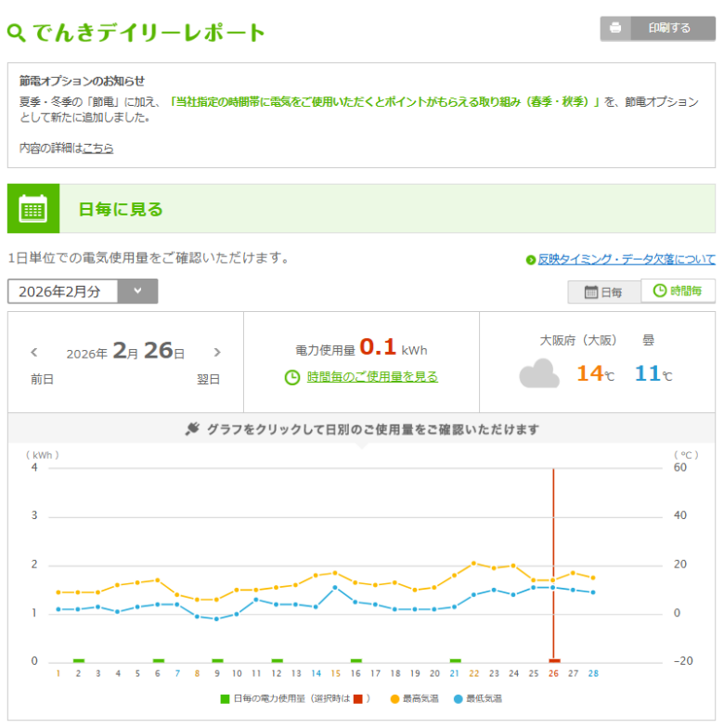The width and height of the screenshot is (724, 728).
Task: Click the printer icon
Action: pyautogui.click(x=615, y=28)
